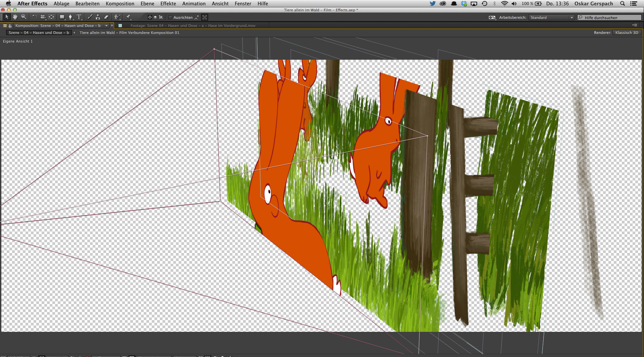Open the Apple menu
644x357 pixels.
(x=8, y=3)
